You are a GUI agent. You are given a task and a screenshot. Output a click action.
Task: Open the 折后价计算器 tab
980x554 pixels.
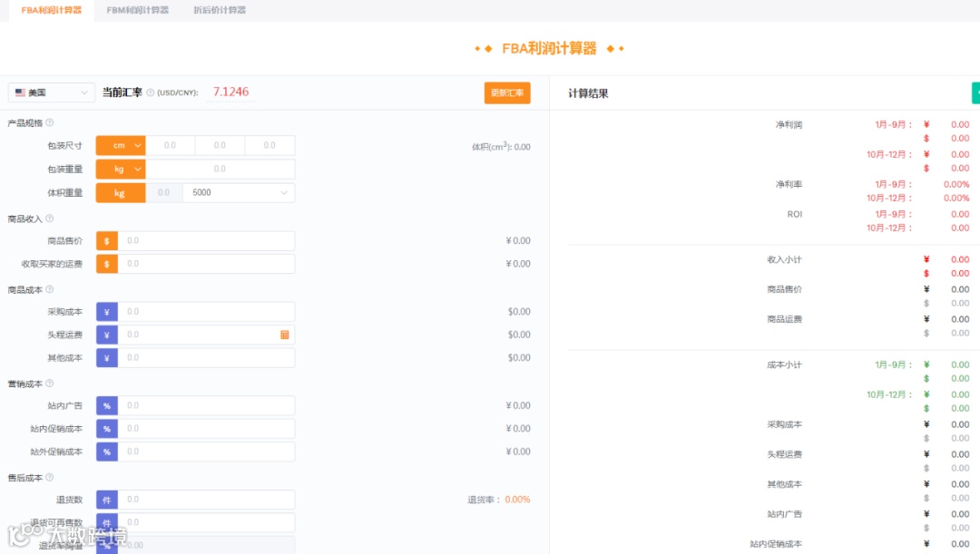coord(220,11)
